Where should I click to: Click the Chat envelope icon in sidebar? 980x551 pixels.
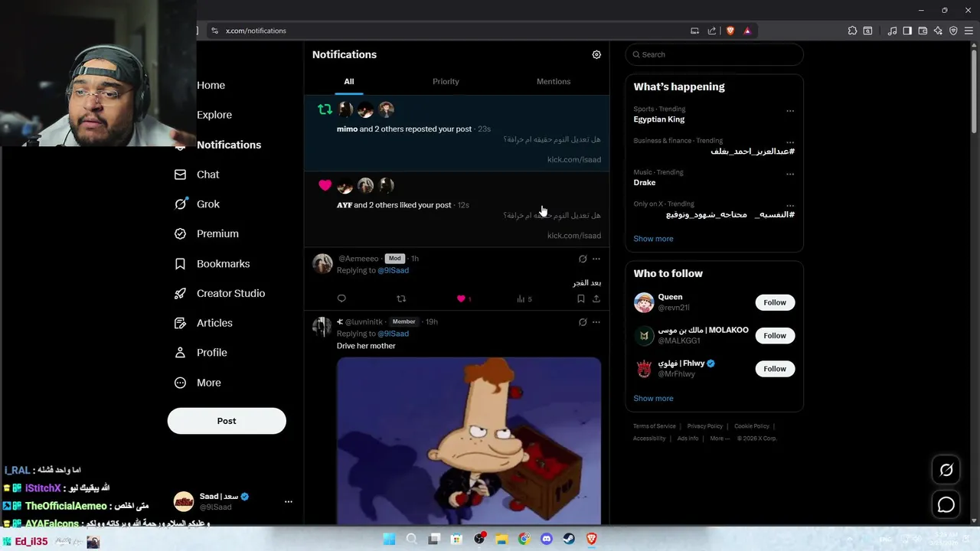180,174
